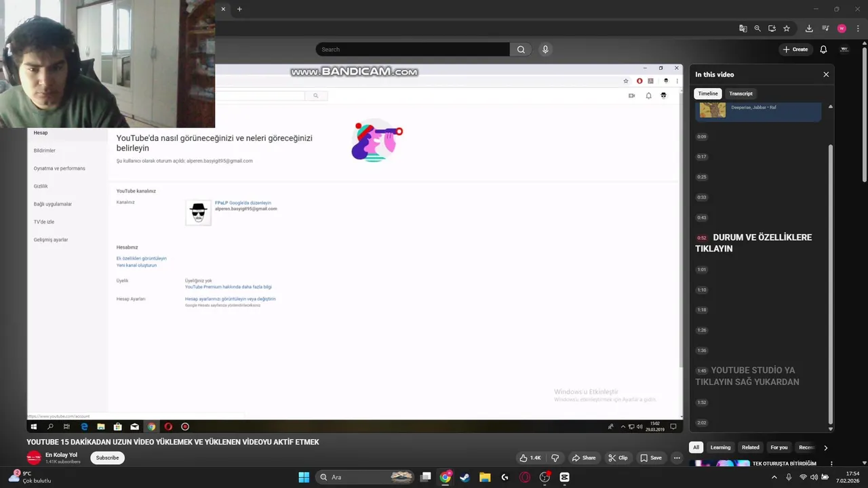The width and height of the screenshot is (868, 488).
Task: Jump to the 0:25 timeline chapter
Action: [x=702, y=177]
